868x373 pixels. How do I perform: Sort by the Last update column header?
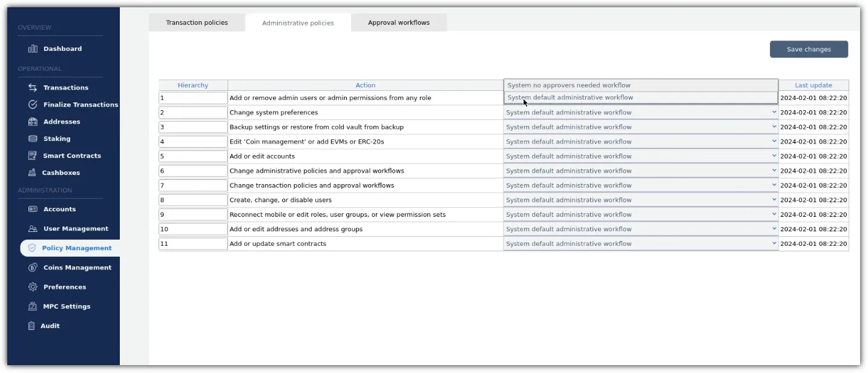click(x=814, y=85)
